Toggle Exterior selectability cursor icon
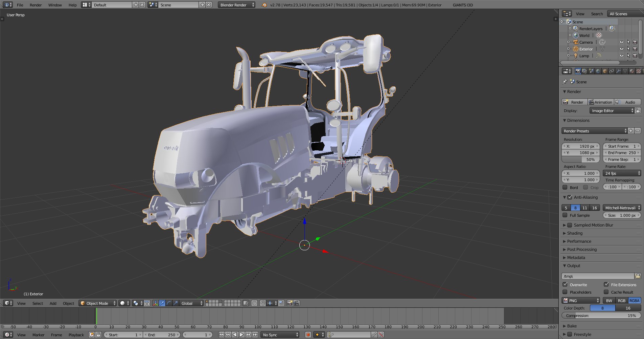Image resolution: width=644 pixels, height=339 pixels. tap(628, 49)
